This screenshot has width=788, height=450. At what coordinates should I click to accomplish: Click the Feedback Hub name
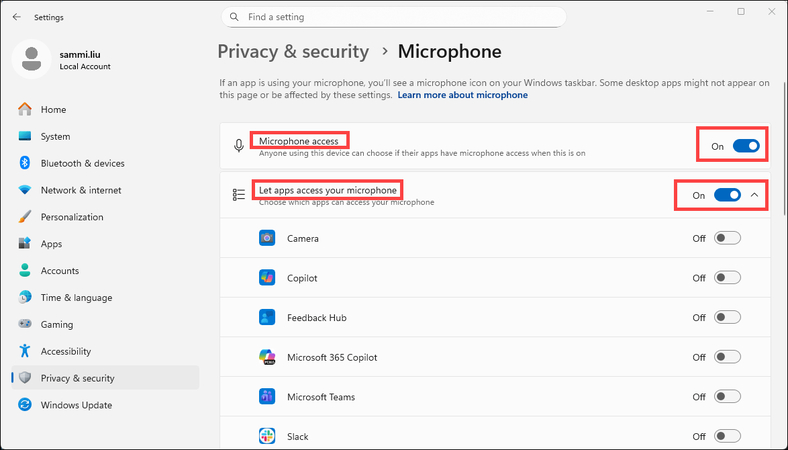(x=317, y=318)
